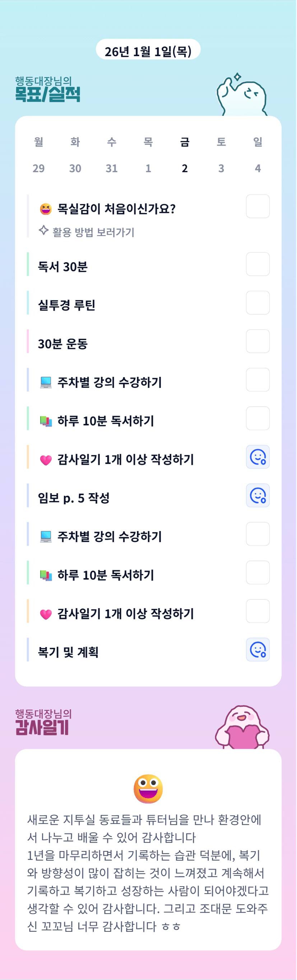Click the gratitude journal entry text
297x980 pixels.
148,873
